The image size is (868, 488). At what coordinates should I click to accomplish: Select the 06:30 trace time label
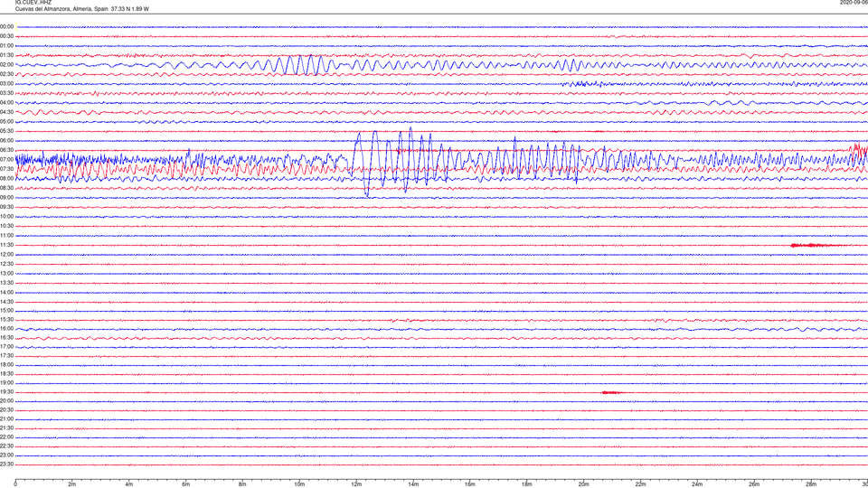click(x=7, y=150)
